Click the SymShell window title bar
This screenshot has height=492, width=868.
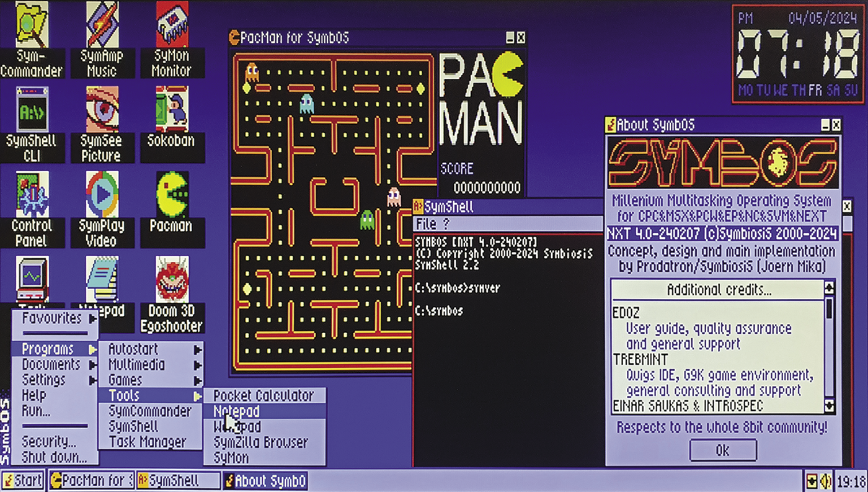507,207
